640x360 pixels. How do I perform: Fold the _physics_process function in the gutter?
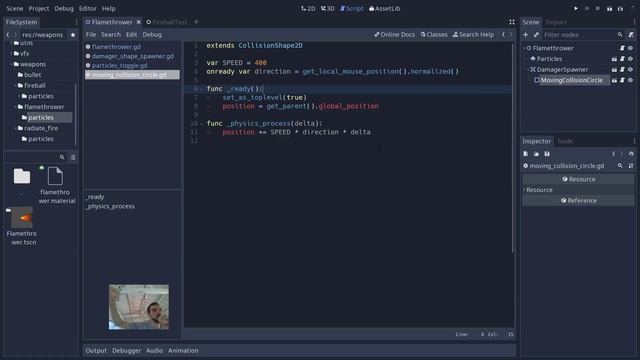(x=202, y=123)
